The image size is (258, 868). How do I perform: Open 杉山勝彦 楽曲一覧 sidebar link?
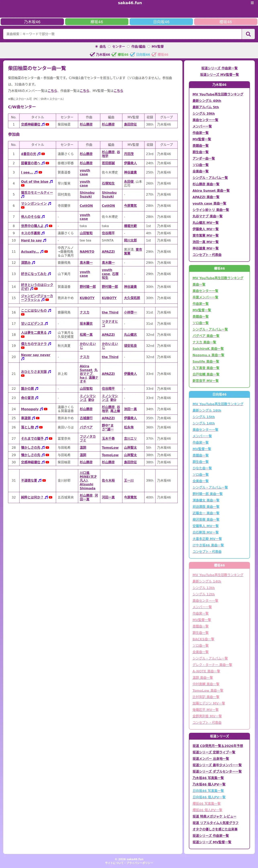pyautogui.click(x=206, y=184)
